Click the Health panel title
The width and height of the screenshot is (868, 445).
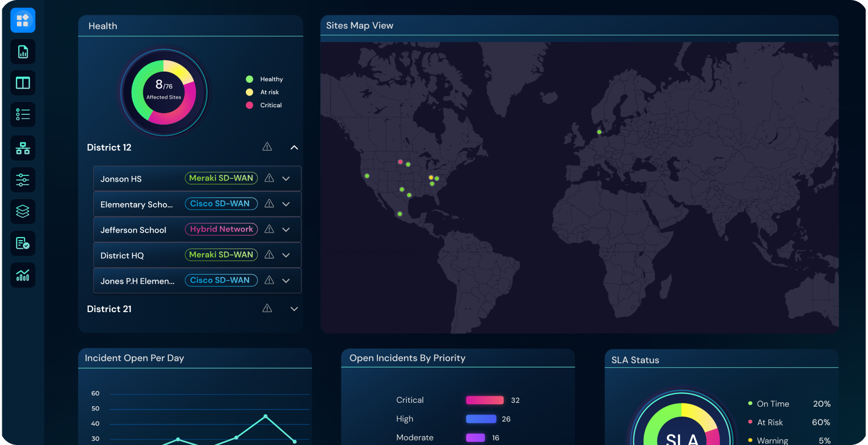pyautogui.click(x=103, y=26)
